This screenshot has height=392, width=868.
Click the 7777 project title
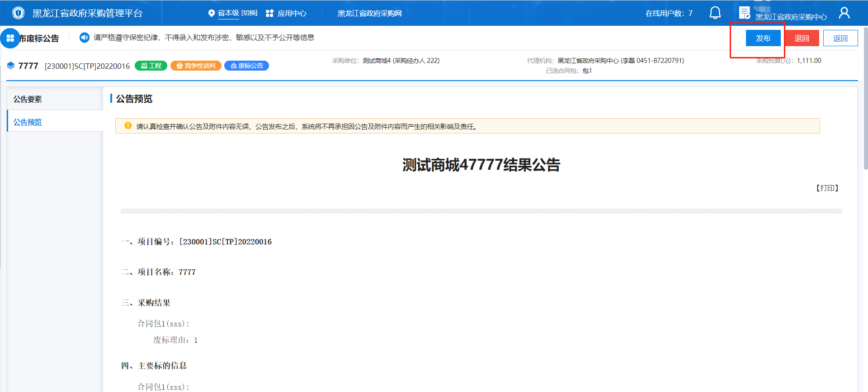pyautogui.click(x=28, y=66)
